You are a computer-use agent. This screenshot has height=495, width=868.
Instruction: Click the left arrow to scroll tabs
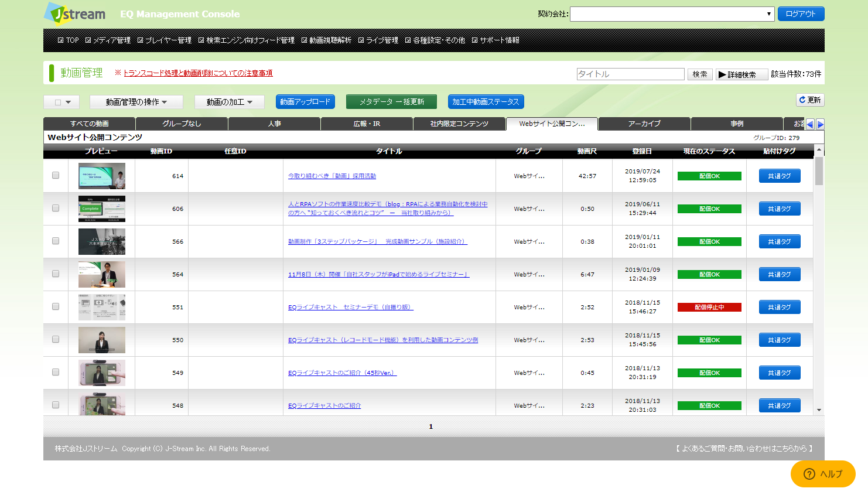pos(809,124)
